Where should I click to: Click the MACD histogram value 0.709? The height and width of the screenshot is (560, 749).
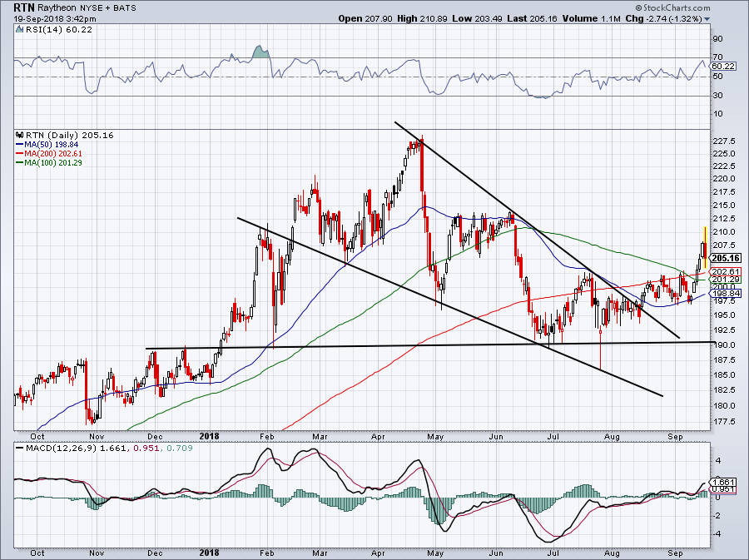tap(180, 448)
